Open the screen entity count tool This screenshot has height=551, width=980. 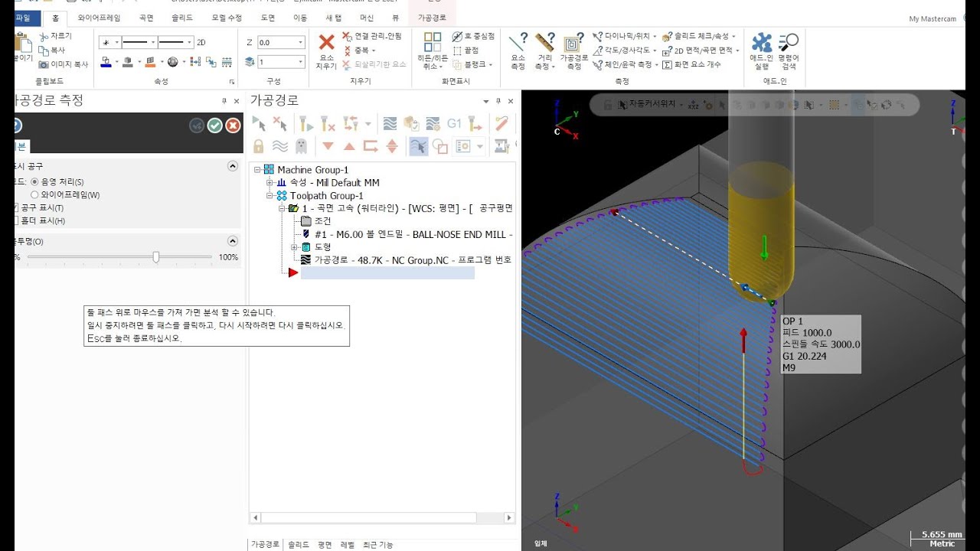(691, 65)
